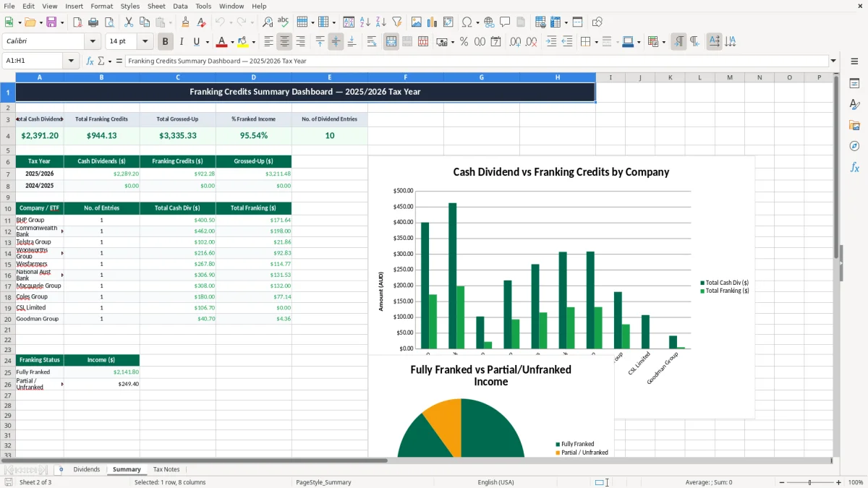Select row 10 header
The width and height of the screenshot is (868, 488).
(x=8, y=208)
